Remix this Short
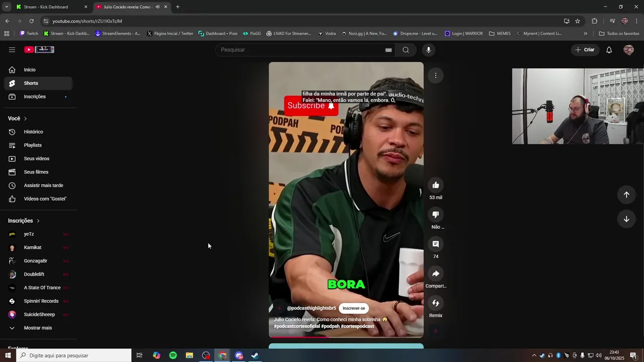This screenshot has height=362, width=644. (436, 303)
